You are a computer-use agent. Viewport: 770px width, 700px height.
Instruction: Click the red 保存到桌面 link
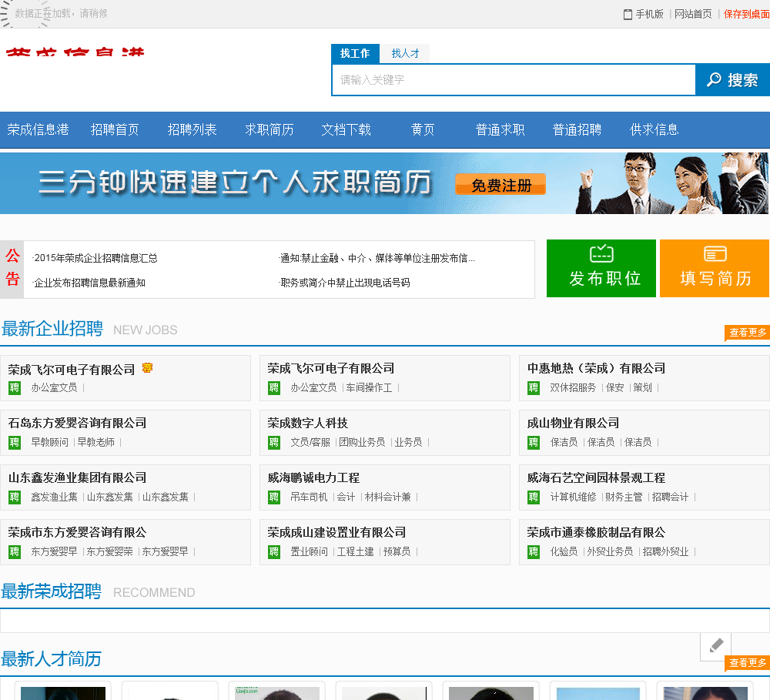point(746,14)
